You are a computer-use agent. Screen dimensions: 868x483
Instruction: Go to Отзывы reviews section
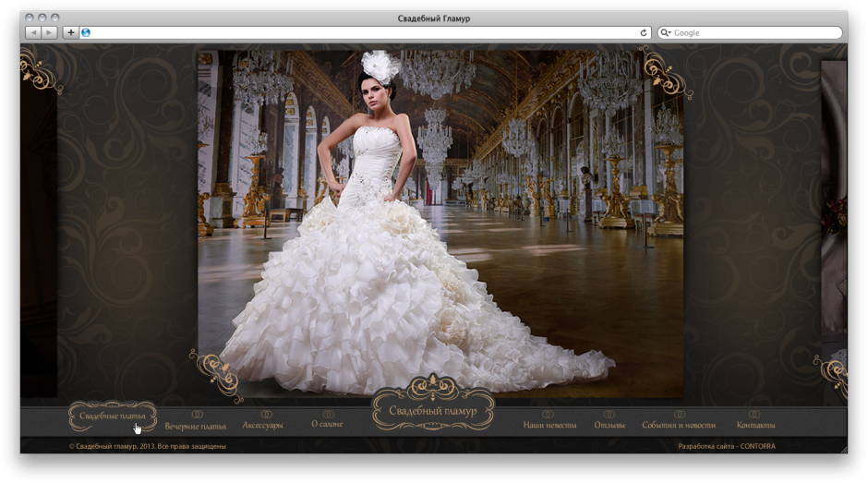click(x=609, y=425)
